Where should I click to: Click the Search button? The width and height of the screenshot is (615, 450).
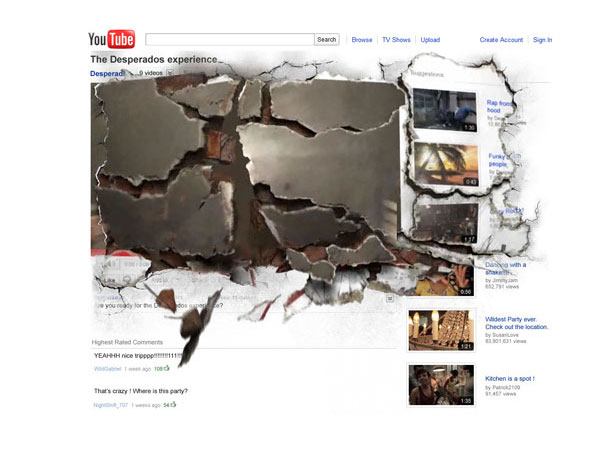(327, 40)
